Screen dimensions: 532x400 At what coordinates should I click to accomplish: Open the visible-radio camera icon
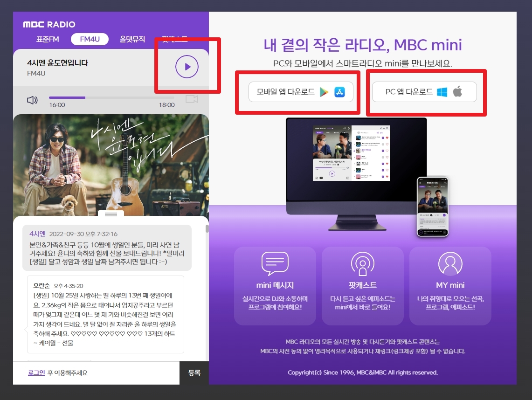[x=192, y=99]
